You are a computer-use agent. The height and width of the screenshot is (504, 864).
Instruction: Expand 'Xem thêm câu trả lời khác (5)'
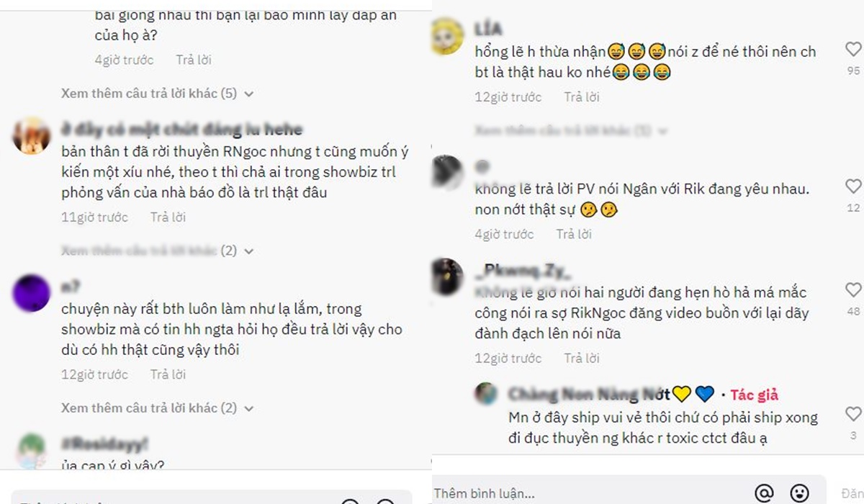click(x=158, y=94)
